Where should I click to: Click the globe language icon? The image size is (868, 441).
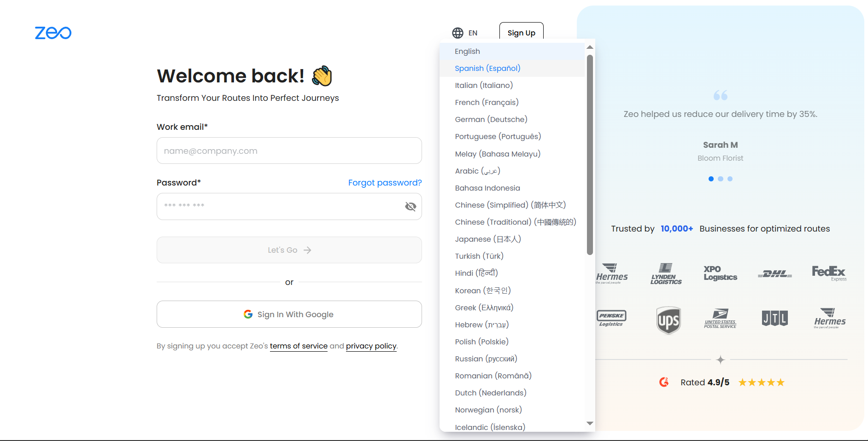click(x=457, y=33)
